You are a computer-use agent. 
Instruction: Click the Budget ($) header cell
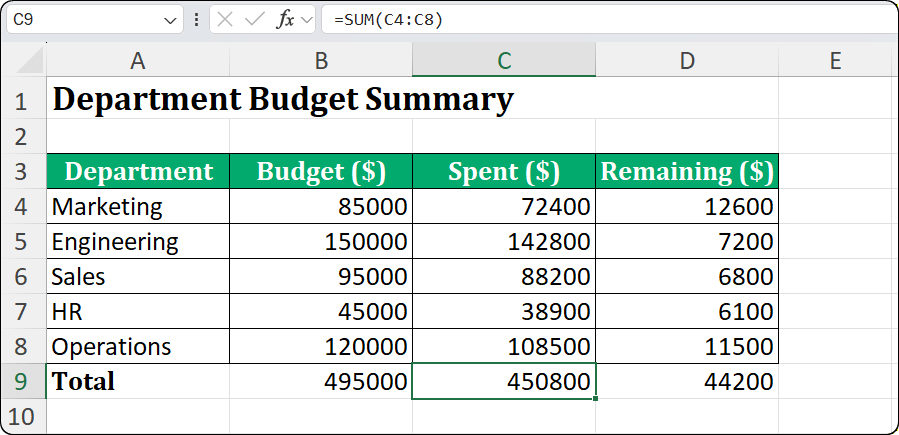(x=321, y=171)
